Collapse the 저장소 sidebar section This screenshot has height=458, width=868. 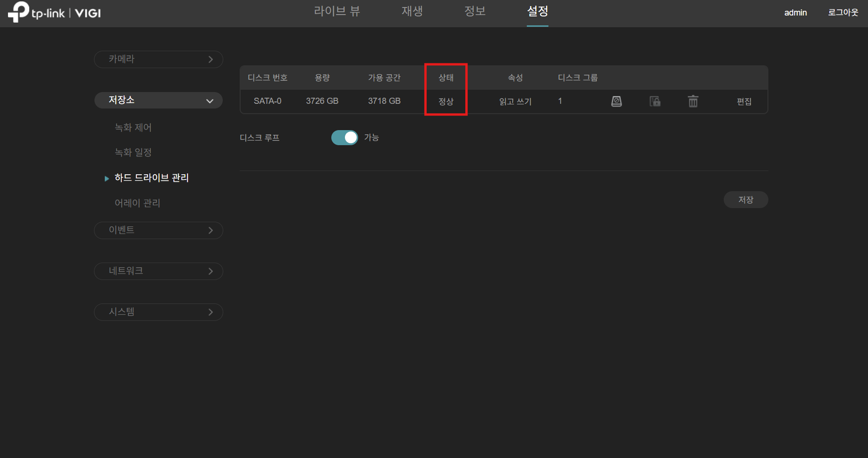click(158, 100)
